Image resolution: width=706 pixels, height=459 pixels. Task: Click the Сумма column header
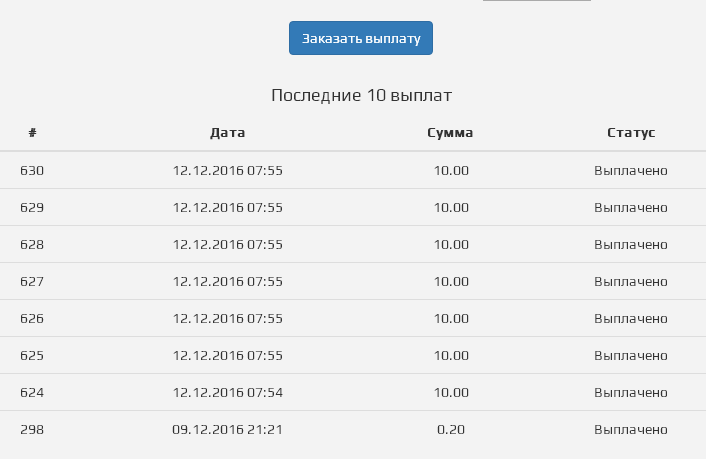(x=450, y=132)
